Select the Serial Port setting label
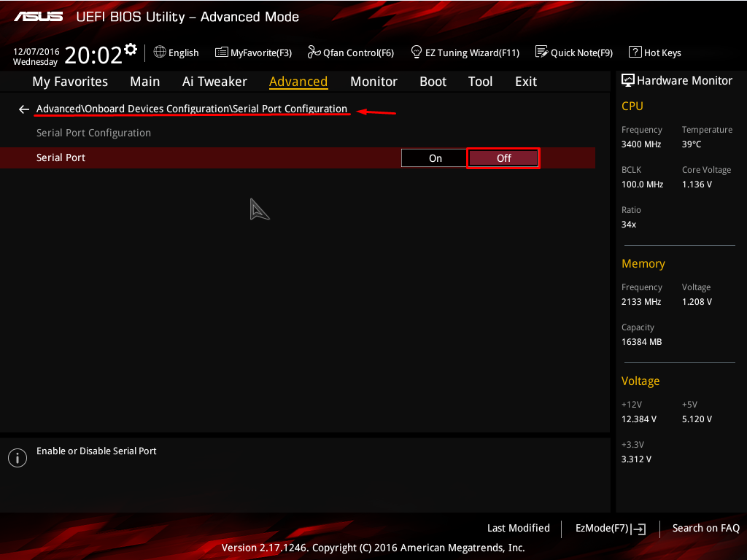Viewport: 747px width, 560px height. (x=61, y=157)
